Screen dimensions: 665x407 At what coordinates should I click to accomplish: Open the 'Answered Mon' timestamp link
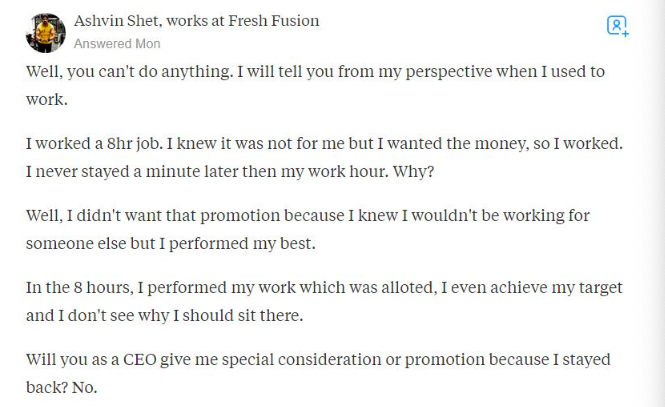point(117,44)
